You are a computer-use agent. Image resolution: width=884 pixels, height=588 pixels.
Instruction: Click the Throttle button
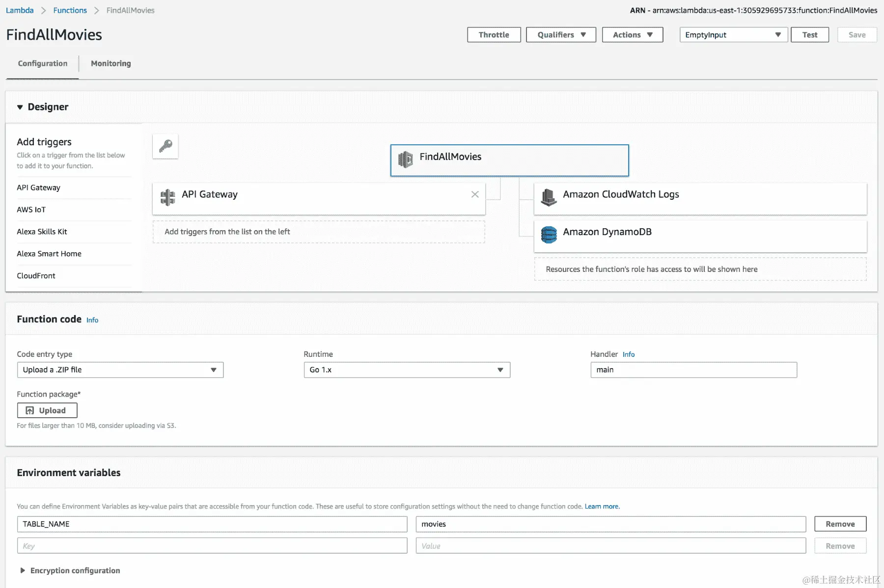click(x=494, y=35)
